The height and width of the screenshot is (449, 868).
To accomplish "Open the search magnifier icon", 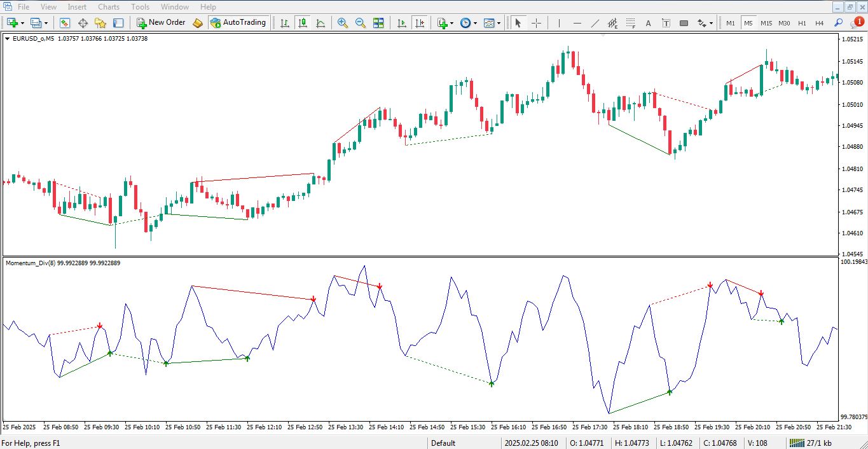I will pyautogui.click(x=838, y=23).
